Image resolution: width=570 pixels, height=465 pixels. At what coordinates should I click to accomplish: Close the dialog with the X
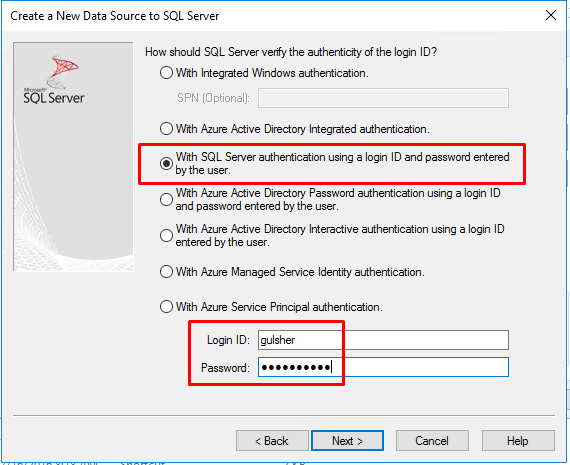pyautogui.click(x=551, y=15)
